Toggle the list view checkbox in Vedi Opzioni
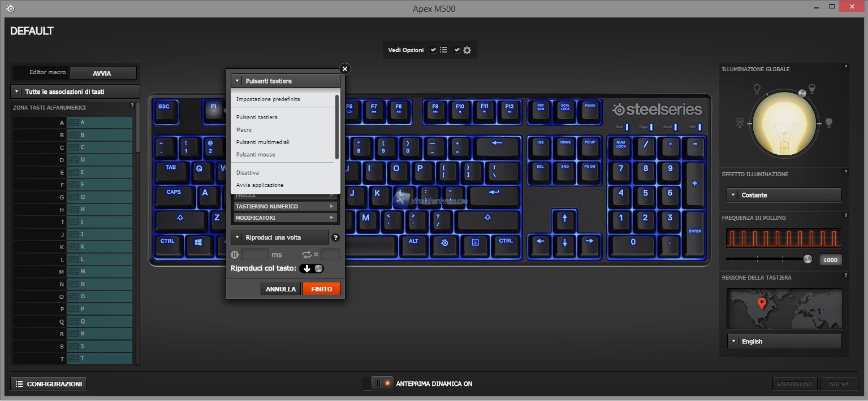The image size is (868, 401). (x=433, y=50)
